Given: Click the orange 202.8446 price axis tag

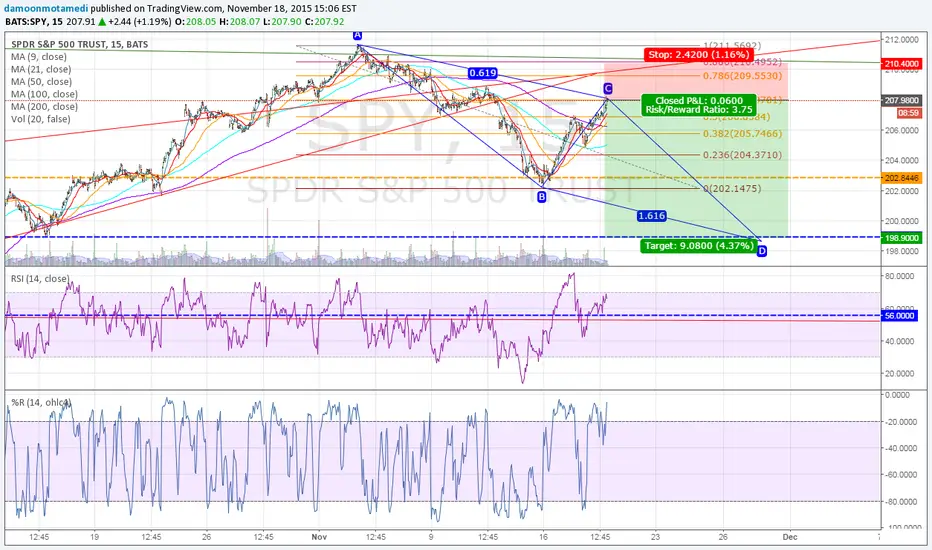Looking at the screenshot, I should click(x=902, y=178).
